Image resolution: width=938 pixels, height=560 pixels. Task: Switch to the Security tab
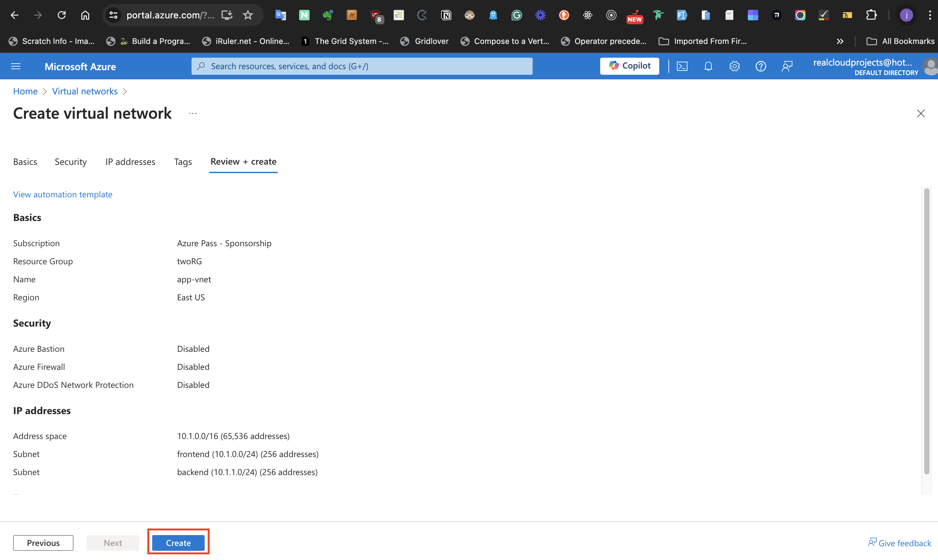pos(71,162)
